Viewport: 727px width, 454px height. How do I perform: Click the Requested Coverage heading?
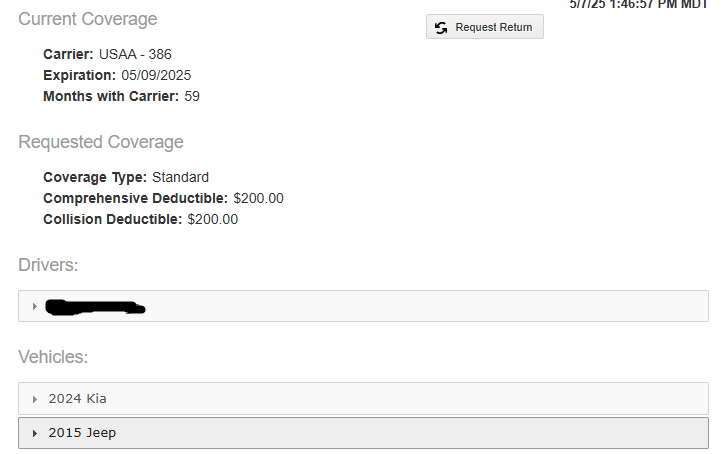(x=101, y=142)
